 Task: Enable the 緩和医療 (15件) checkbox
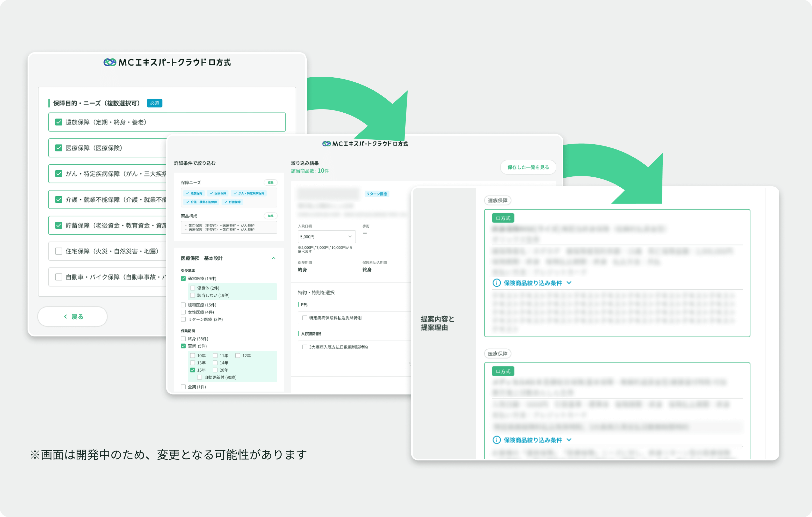pos(183,305)
